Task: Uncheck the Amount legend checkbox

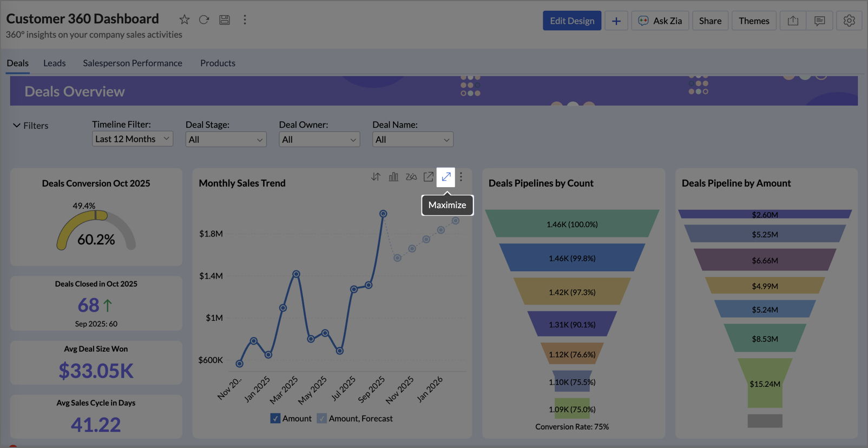Action: click(275, 419)
